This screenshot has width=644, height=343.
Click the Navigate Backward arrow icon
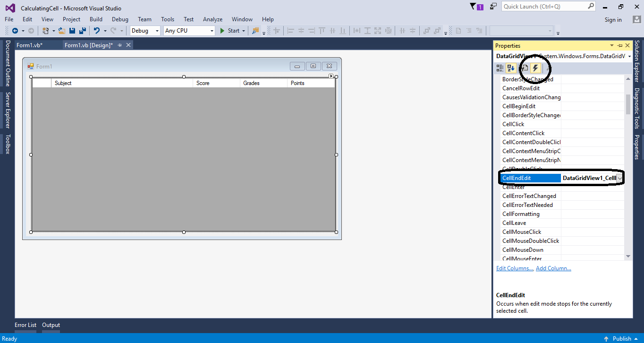pos(15,31)
